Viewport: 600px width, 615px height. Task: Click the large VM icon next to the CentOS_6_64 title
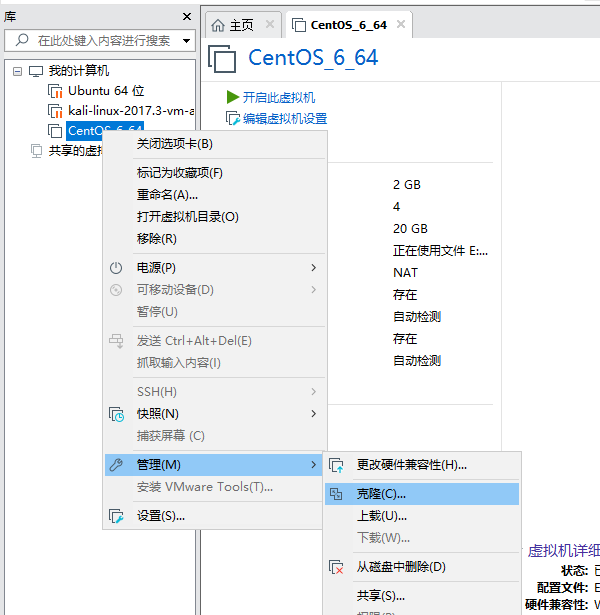pos(222,59)
